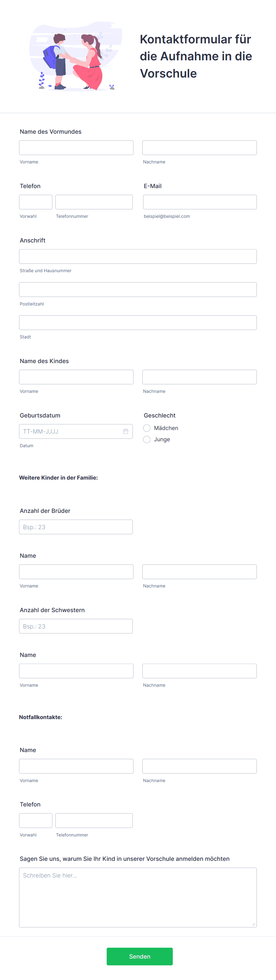The height and width of the screenshot is (980, 276).
Task: Select the Mädchen radio button
Action: (147, 428)
